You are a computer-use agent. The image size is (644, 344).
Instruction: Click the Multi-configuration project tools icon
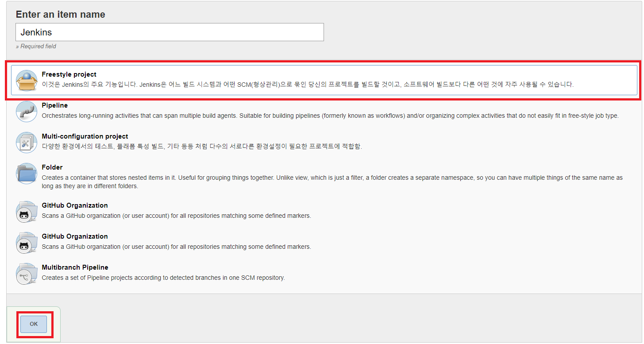[27, 142]
